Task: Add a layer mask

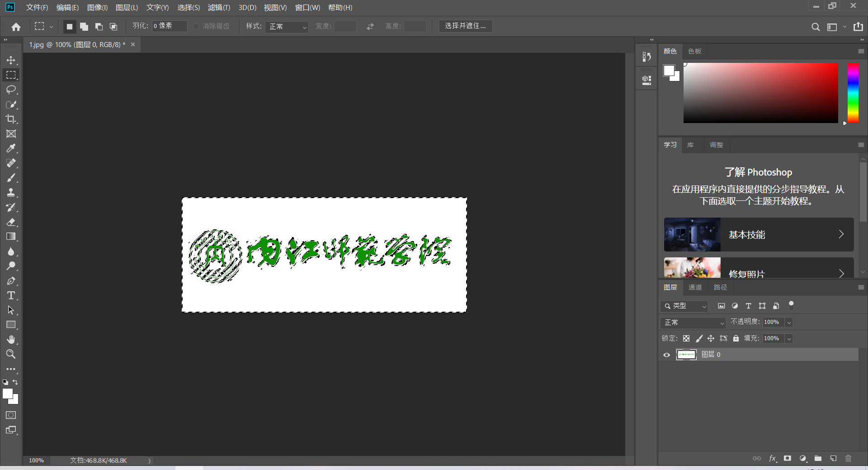Action: [788, 458]
